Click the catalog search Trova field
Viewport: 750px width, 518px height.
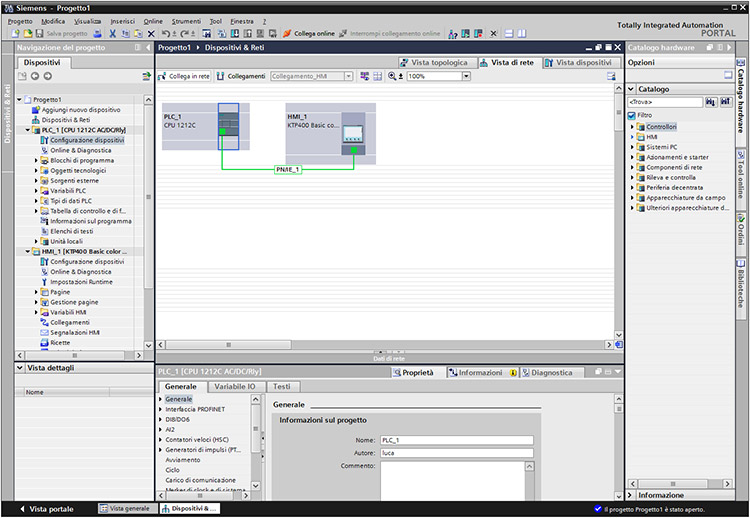pos(665,102)
